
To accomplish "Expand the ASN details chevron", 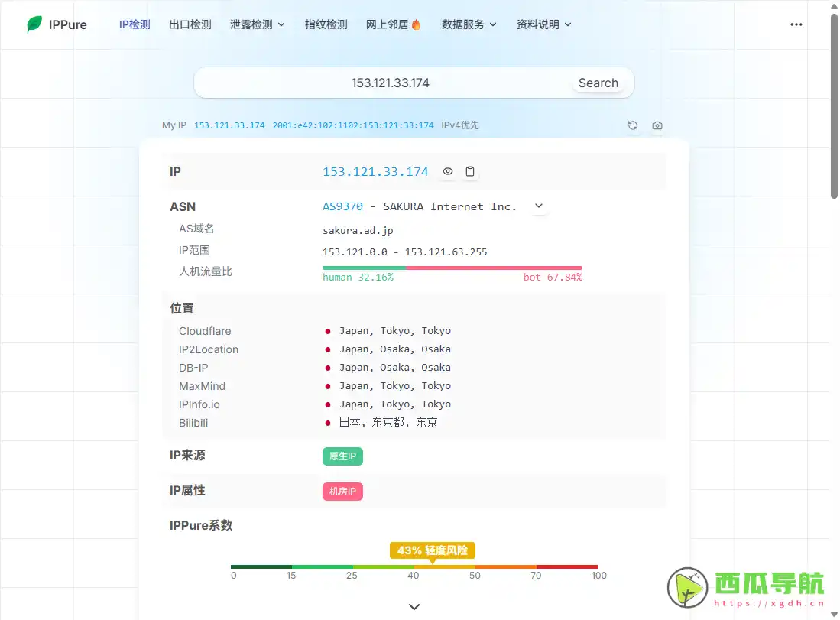I will (539, 206).
